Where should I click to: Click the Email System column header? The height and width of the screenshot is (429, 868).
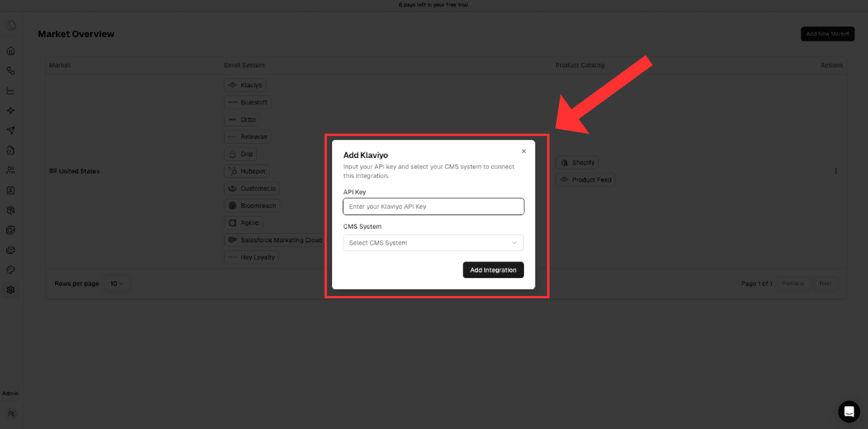tap(244, 65)
